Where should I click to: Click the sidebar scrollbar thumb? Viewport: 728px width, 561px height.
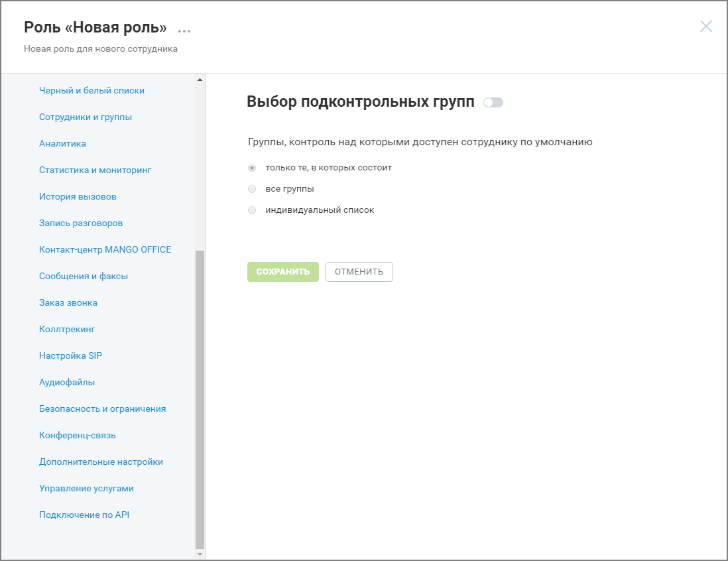(x=200, y=400)
